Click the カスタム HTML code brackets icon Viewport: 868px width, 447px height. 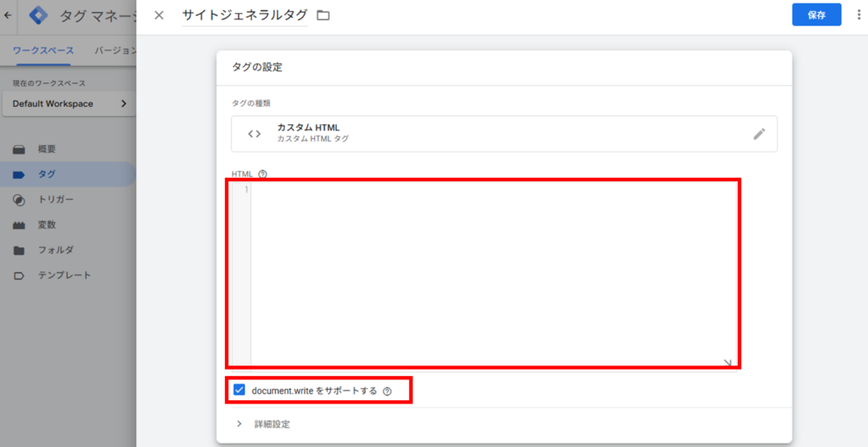(x=254, y=134)
